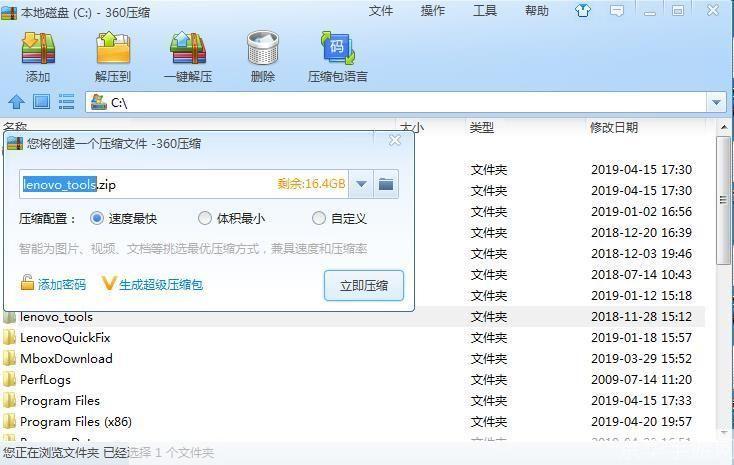Open the skin (shirt) icon in title bar
This screenshot has width=734, height=465.
584,11
